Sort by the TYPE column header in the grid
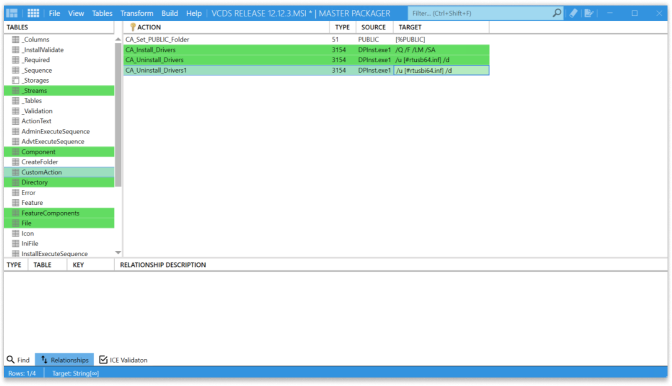672x386 pixels. tap(342, 27)
